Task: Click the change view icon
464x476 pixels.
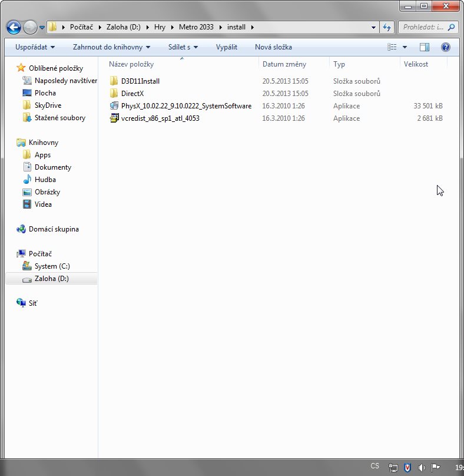Action: (392, 47)
